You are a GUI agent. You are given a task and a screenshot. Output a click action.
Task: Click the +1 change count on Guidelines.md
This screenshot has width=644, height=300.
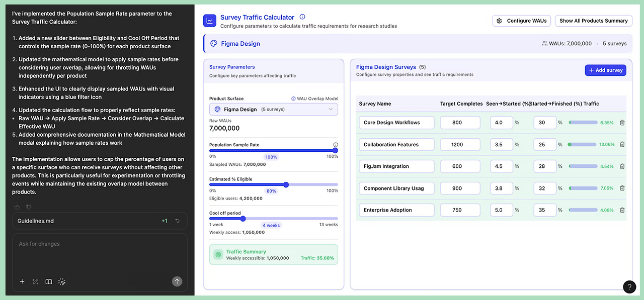(165, 221)
